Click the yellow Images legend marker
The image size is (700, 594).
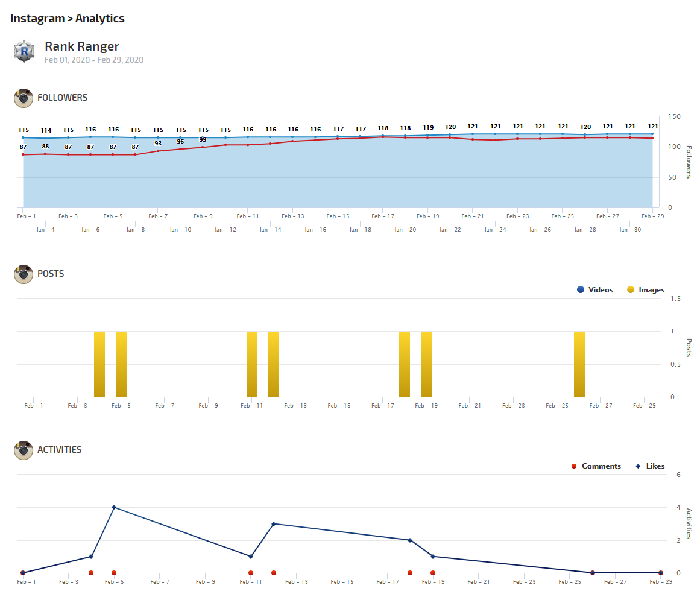[631, 290]
